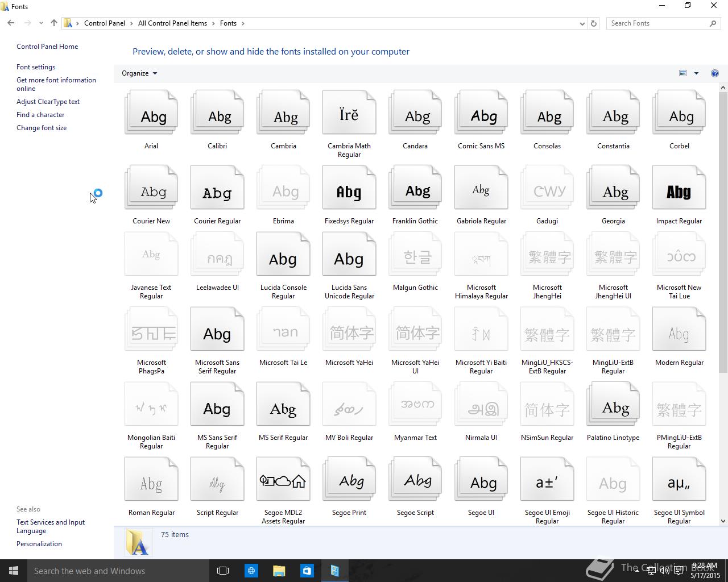
Task: Select the Ebrima font icon
Action: click(x=283, y=187)
